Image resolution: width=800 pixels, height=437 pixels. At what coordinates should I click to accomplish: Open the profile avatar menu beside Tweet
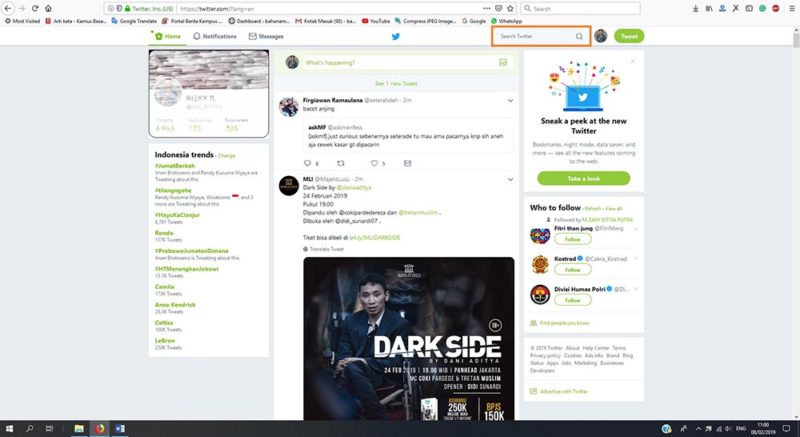tap(601, 36)
